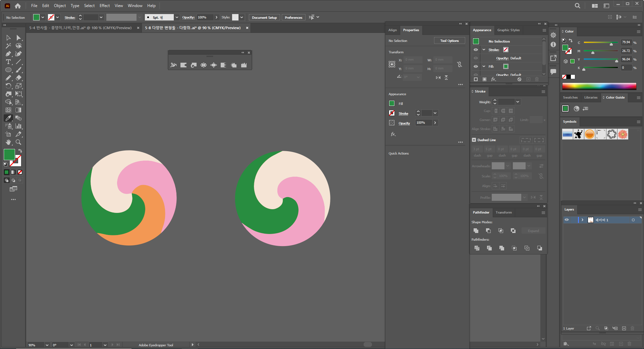Toggle the Draw Normal mode button
This screenshot has width=644, height=349.
pos(6,180)
